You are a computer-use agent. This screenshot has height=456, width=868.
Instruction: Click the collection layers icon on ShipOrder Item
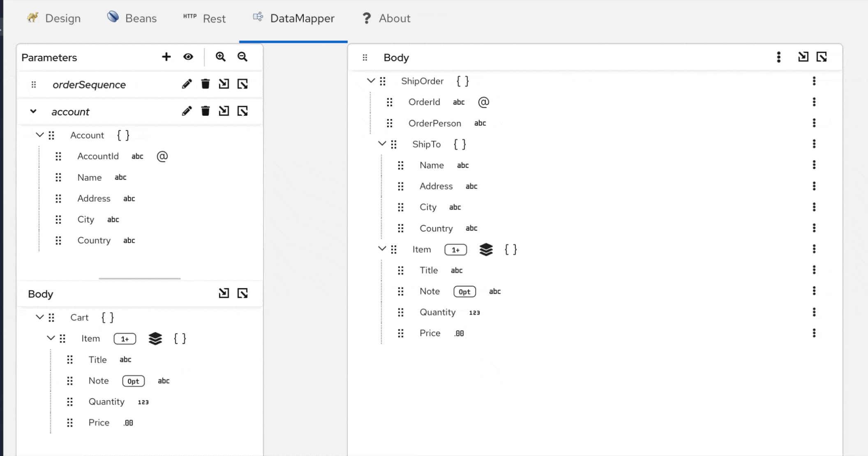(486, 249)
